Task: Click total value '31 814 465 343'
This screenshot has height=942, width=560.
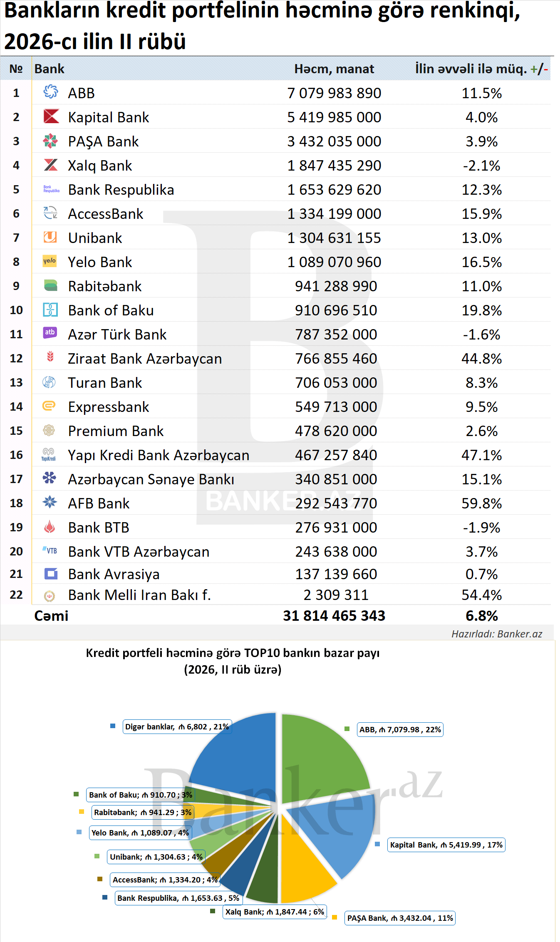Action: pos(334,615)
